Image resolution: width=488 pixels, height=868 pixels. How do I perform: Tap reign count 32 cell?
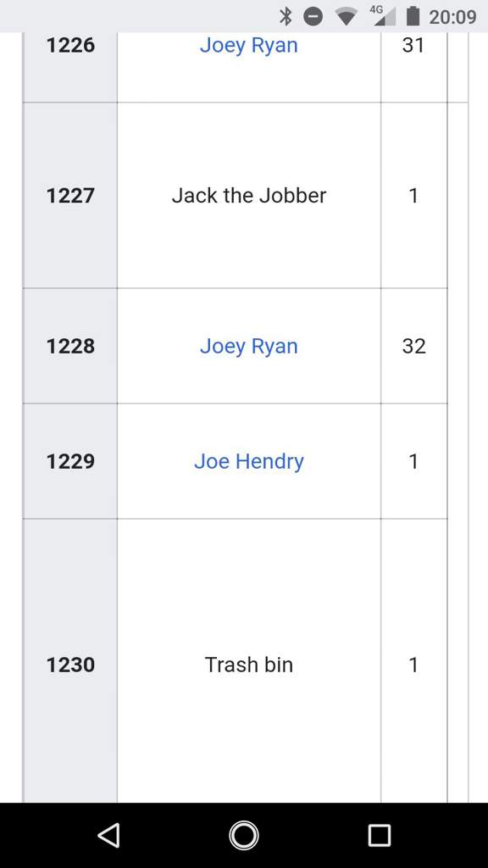tap(413, 346)
